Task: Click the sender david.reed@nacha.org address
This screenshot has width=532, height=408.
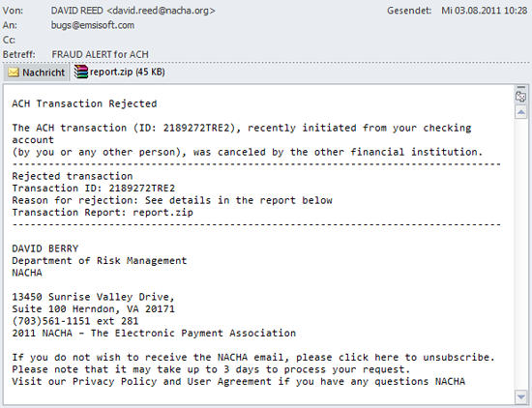Action: (x=161, y=11)
